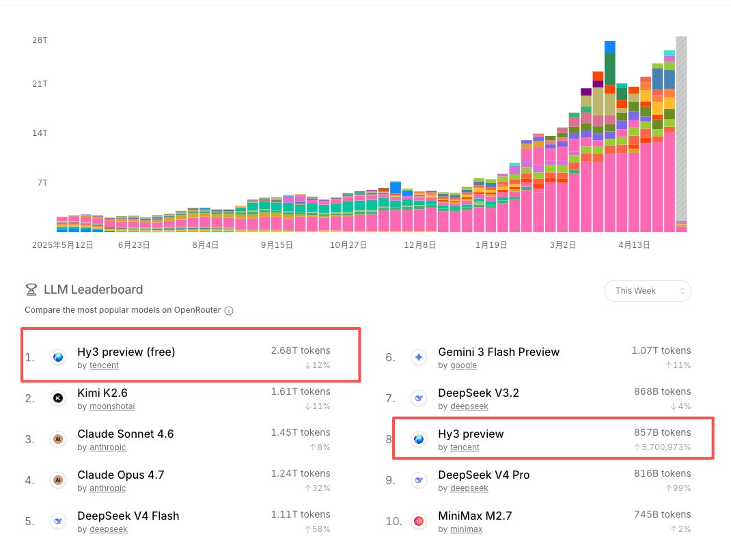Click the 2025年5月12日 x-axis date label
The height and width of the screenshot is (560, 731).
[62, 245]
